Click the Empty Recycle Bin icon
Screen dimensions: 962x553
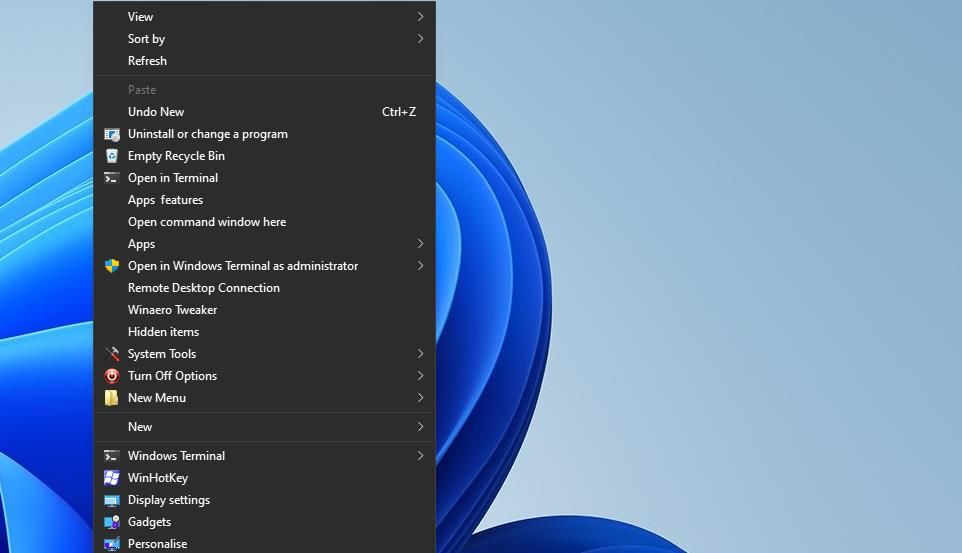112,156
